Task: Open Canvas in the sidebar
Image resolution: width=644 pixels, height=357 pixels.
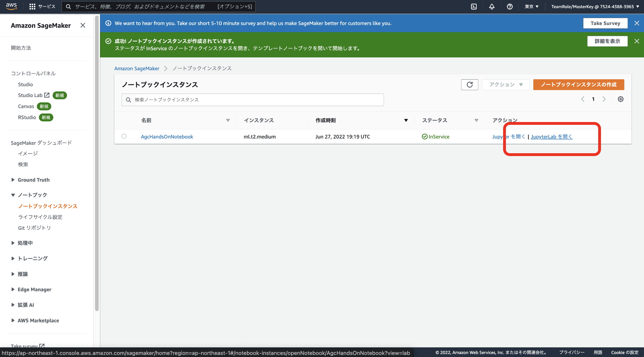Action: pos(26,106)
